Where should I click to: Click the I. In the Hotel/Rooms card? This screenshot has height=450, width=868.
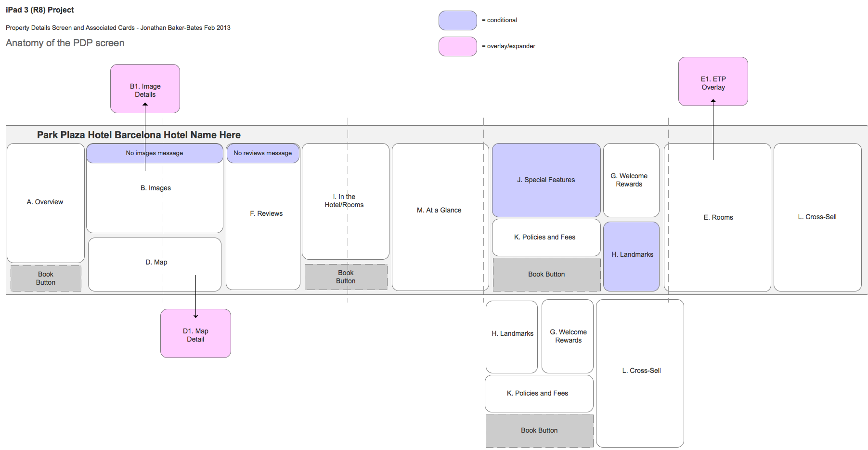click(x=345, y=201)
